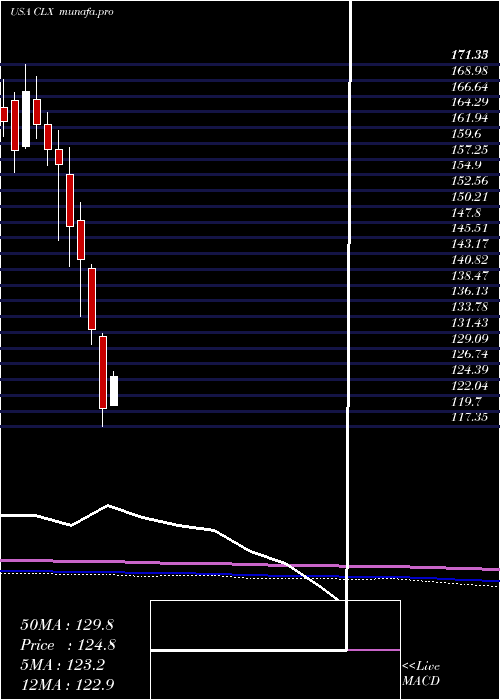The image size is (500, 700).
Task: Click the 117.35 price axis label
Action: click(x=469, y=417)
